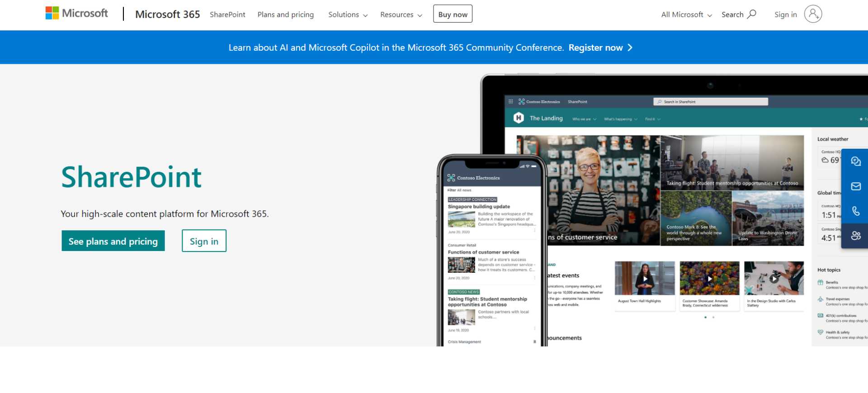Click Filter All news on phone
The image size is (868, 393).
(459, 190)
